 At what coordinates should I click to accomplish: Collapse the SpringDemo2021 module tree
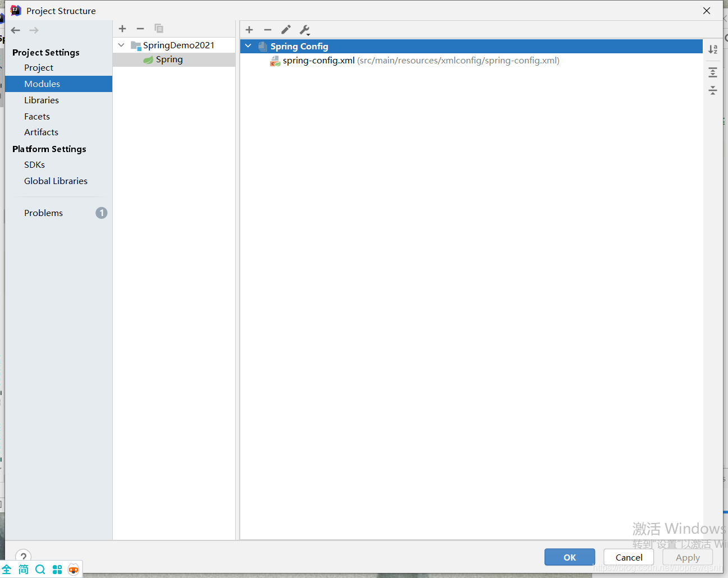[x=121, y=45]
